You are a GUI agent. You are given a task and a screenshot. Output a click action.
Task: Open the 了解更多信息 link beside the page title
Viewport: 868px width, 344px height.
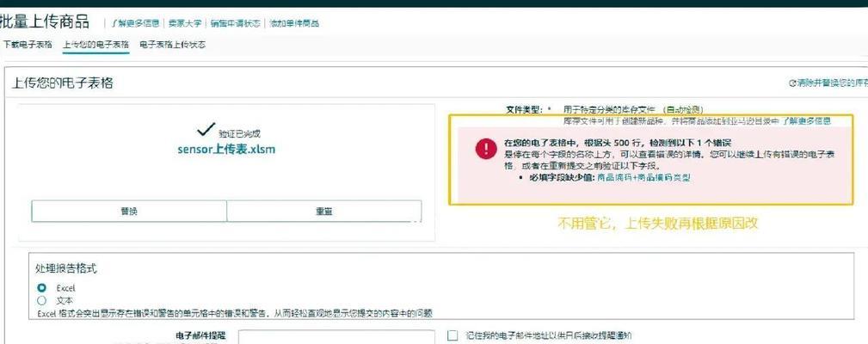(136, 23)
